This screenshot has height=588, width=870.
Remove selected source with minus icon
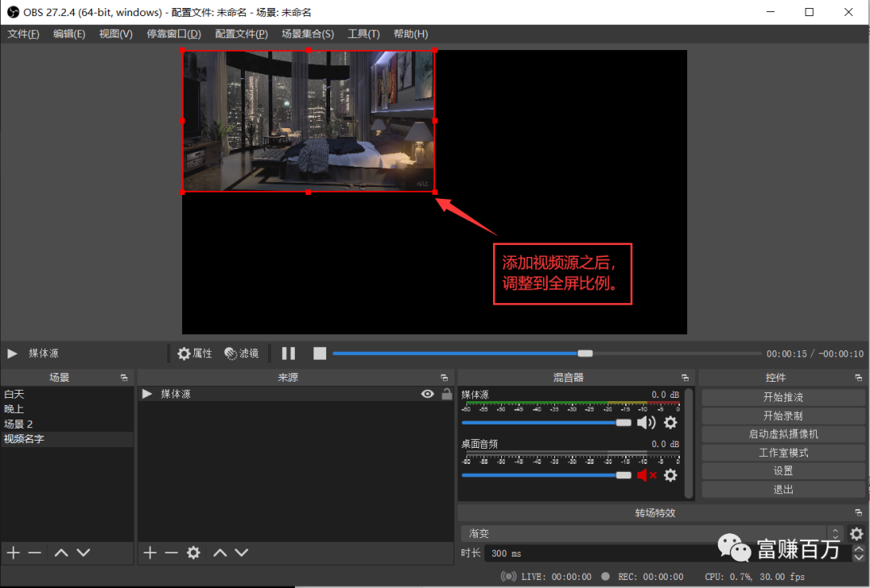coord(171,553)
